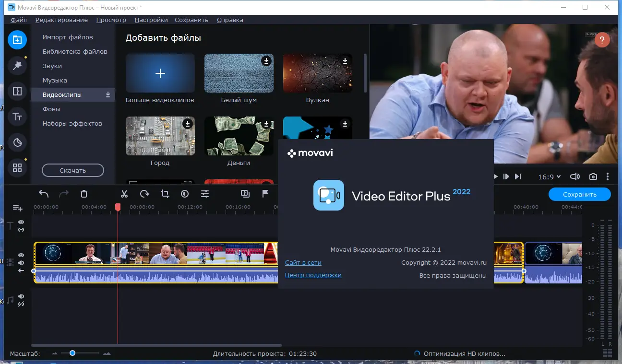This screenshot has width=622, height=364.
Task: Zoom in timeline with large mountains icon
Action: [107, 353]
